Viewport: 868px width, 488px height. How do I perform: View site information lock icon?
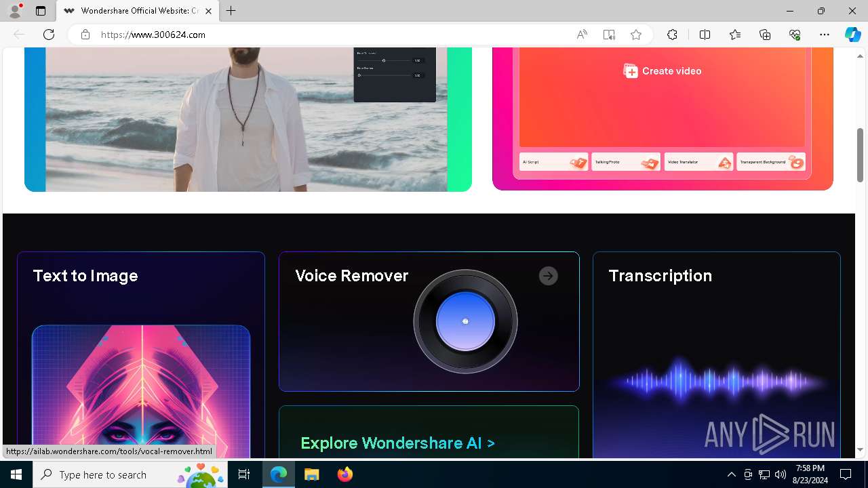tap(85, 35)
